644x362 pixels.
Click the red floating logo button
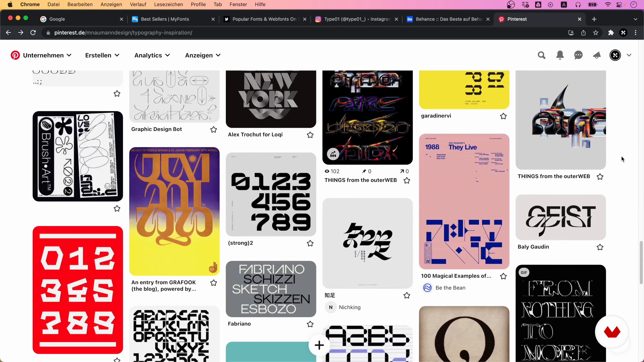click(x=612, y=332)
